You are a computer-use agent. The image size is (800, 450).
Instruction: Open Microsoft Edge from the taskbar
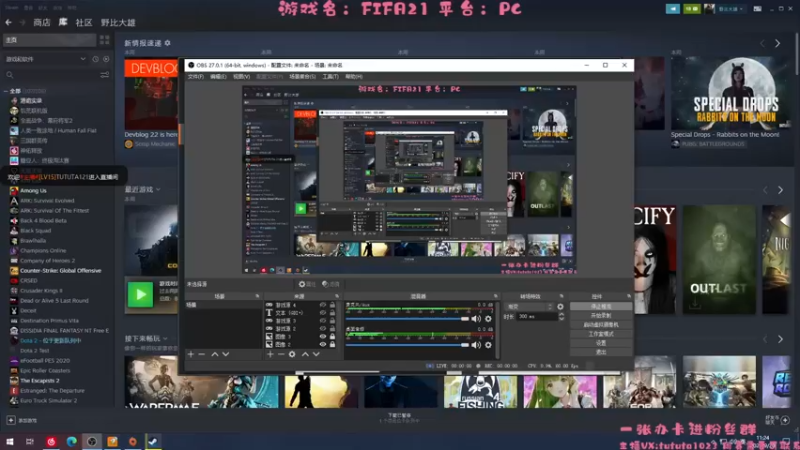tap(71, 441)
